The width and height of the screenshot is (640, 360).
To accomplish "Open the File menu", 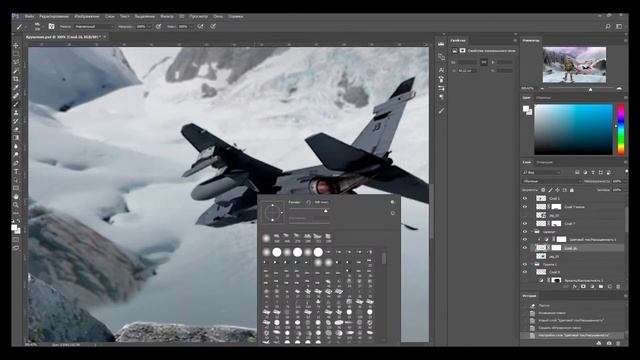I will pos(29,16).
